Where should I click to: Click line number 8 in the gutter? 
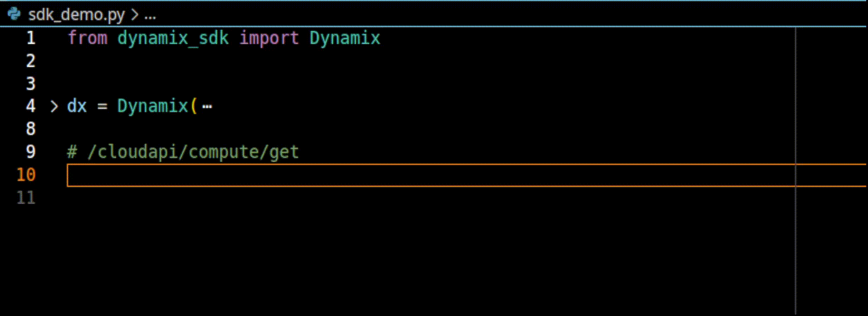click(x=31, y=129)
